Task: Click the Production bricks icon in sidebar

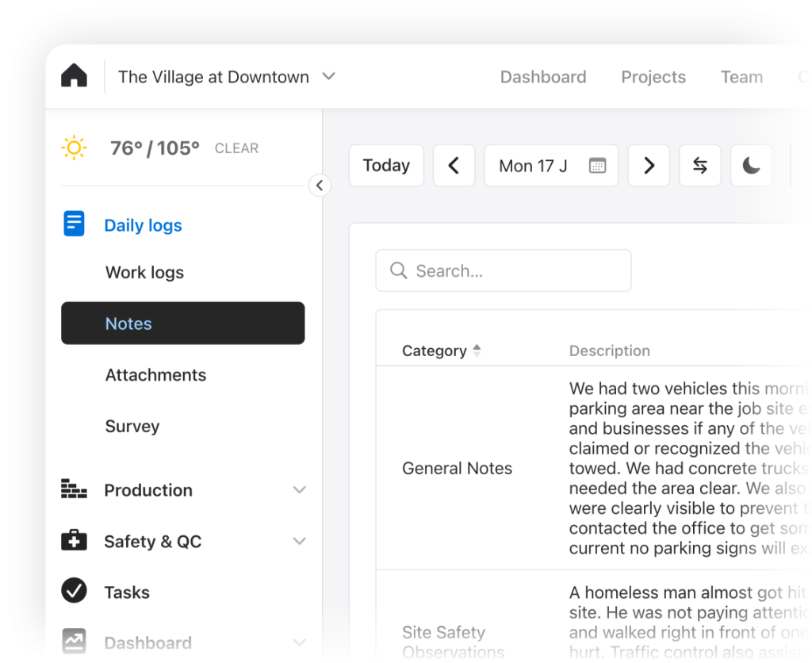Action: (x=74, y=490)
